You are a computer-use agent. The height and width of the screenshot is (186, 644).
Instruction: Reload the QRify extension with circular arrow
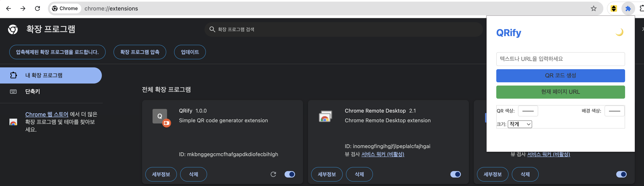coord(273,174)
